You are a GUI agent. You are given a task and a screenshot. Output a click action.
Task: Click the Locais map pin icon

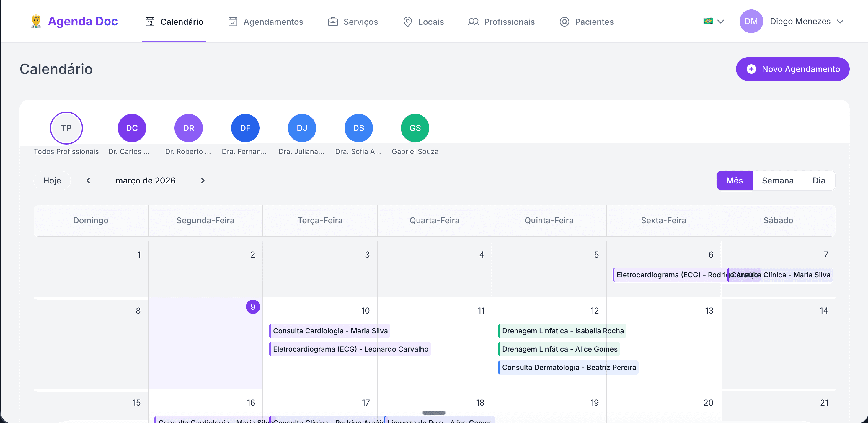[x=408, y=22]
